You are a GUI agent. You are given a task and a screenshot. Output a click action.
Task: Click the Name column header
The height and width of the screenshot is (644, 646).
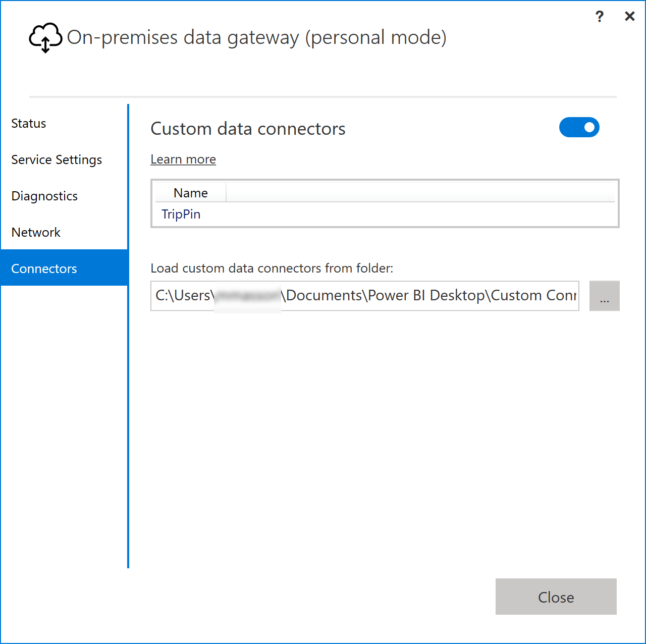pyautogui.click(x=190, y=192)
